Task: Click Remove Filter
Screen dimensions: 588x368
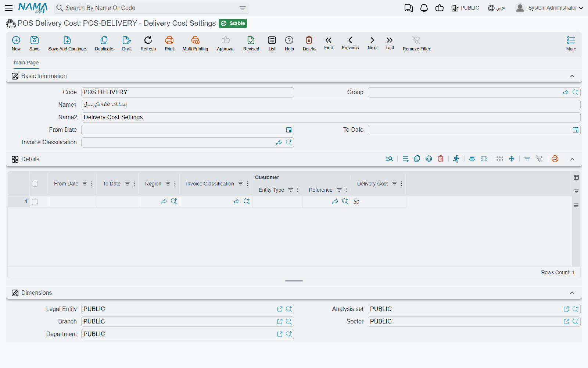Action: 416,43
